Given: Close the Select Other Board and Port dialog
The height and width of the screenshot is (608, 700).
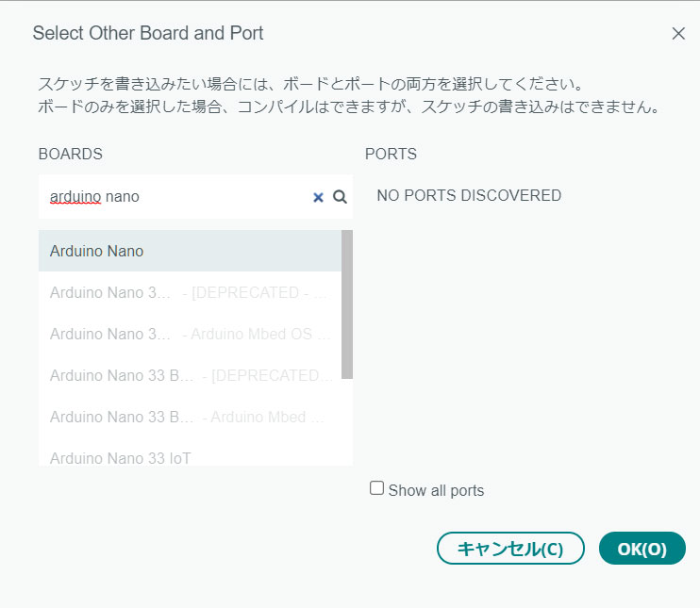Looking at the screenshot, I should tap(678, 33).
